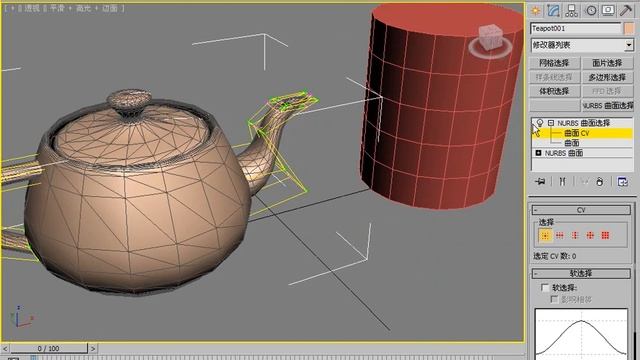Click the 选定 CV 数: 0 text
Viewport: 640px width, 360px height.
pyautogui.click(x=555, y=256)
